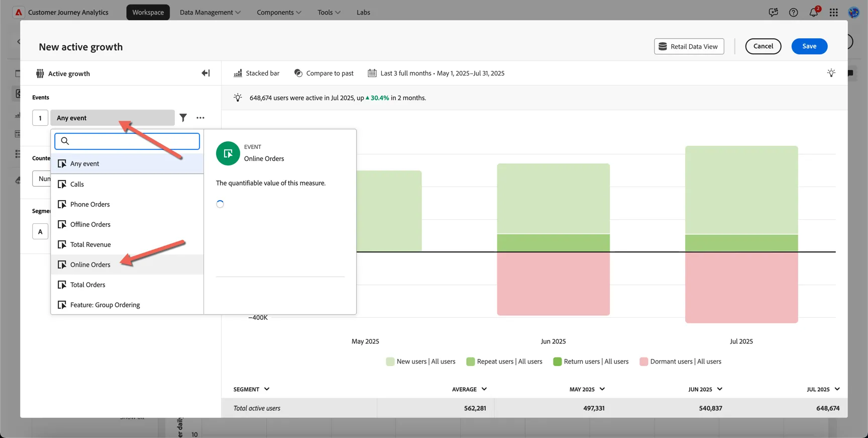Open Tools menu

(x=329, y=12)
